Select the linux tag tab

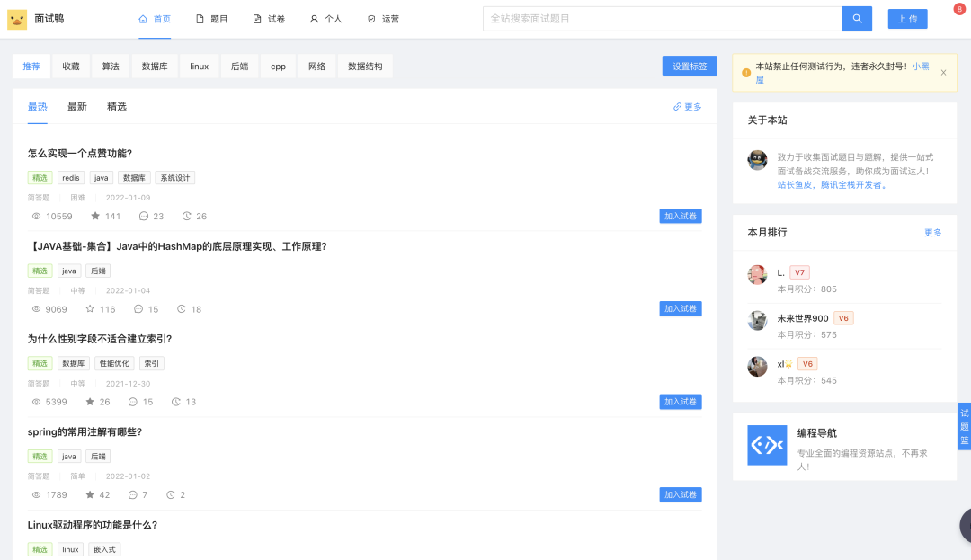pos(200,67)
